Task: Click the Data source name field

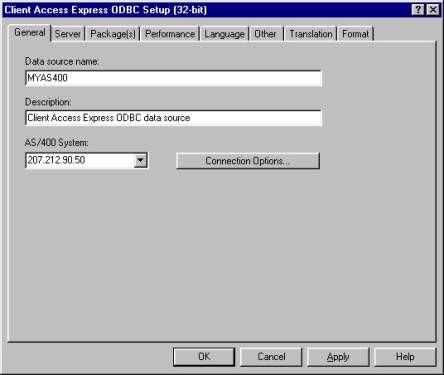Action: 173,78
